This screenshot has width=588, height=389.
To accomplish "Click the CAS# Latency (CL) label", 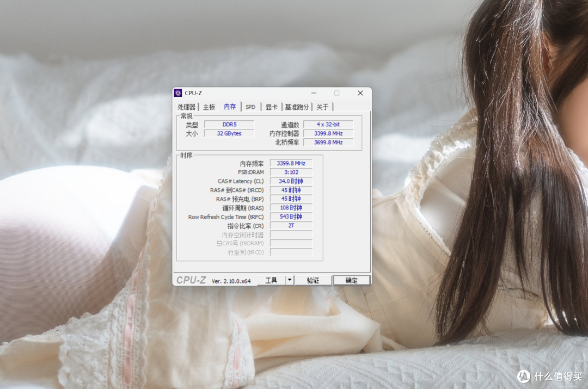I will (x=241, y=181).
